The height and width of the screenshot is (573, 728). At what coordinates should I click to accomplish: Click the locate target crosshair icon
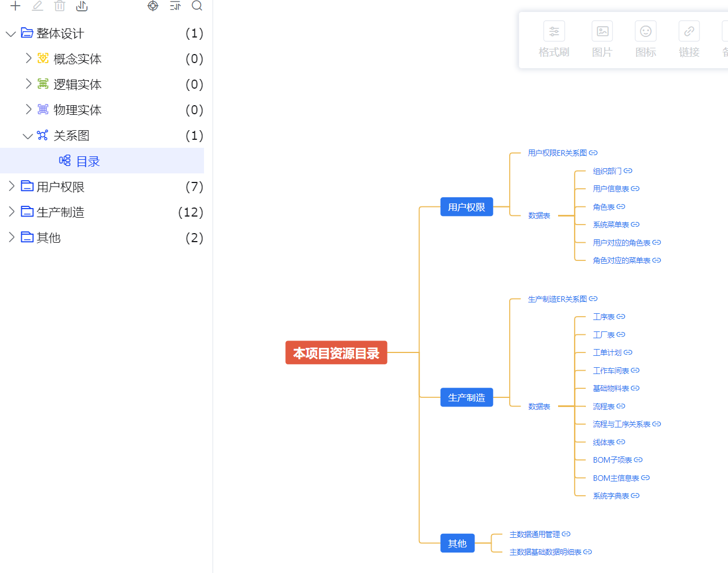click(x=153, y=6)
